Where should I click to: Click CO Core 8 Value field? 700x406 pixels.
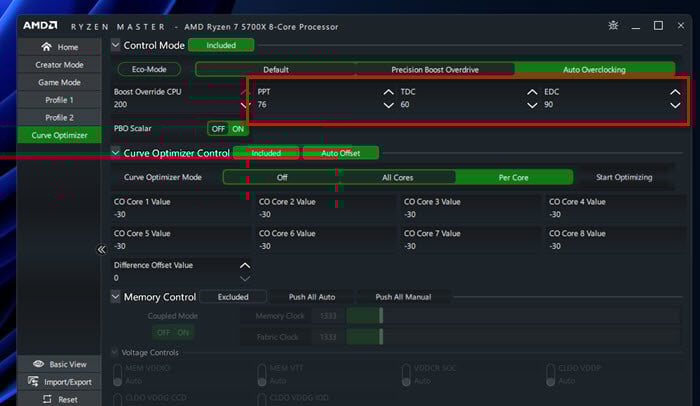point(616,240)
